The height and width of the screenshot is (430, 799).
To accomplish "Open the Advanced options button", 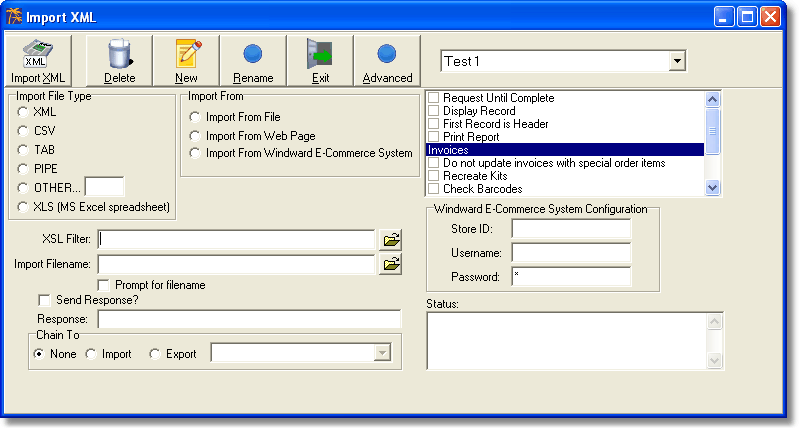I will 387,61.
